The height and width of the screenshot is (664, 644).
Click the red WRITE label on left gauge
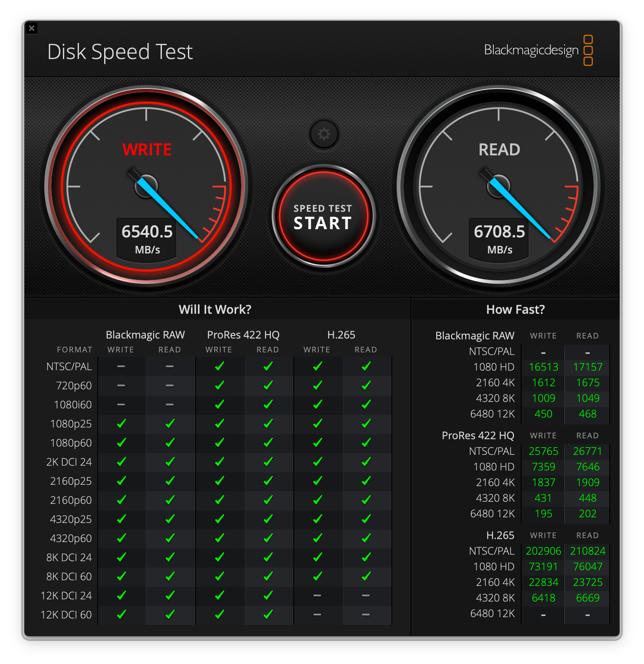point(147,150)
